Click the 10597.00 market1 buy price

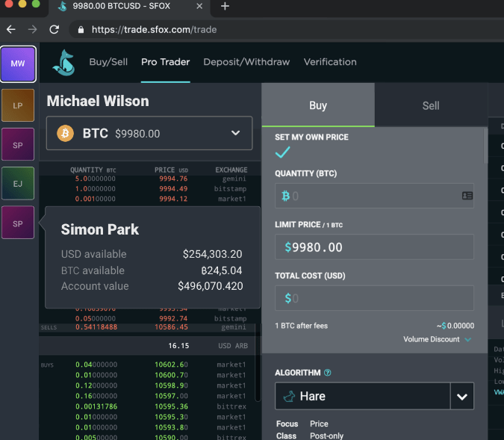[x=171, y=396]
